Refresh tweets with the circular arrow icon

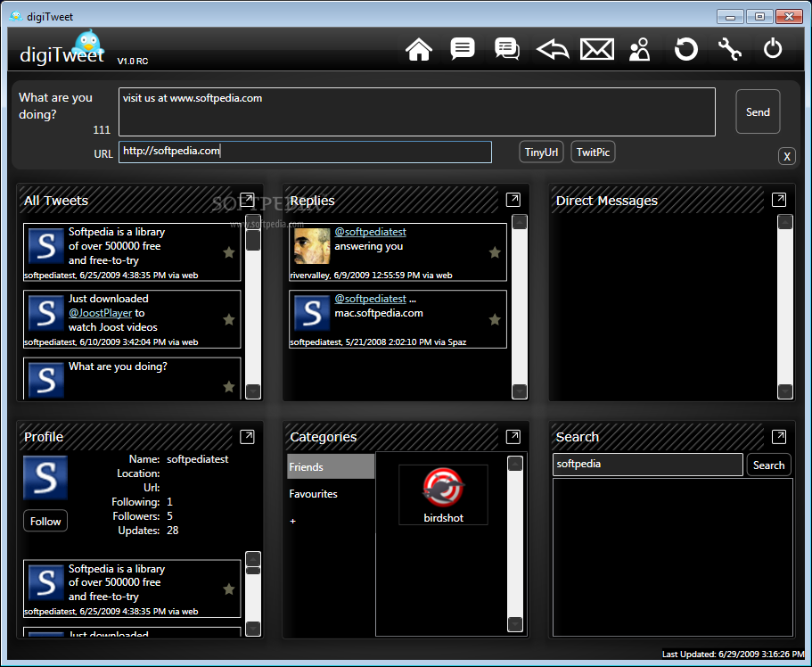click(686, 50)
